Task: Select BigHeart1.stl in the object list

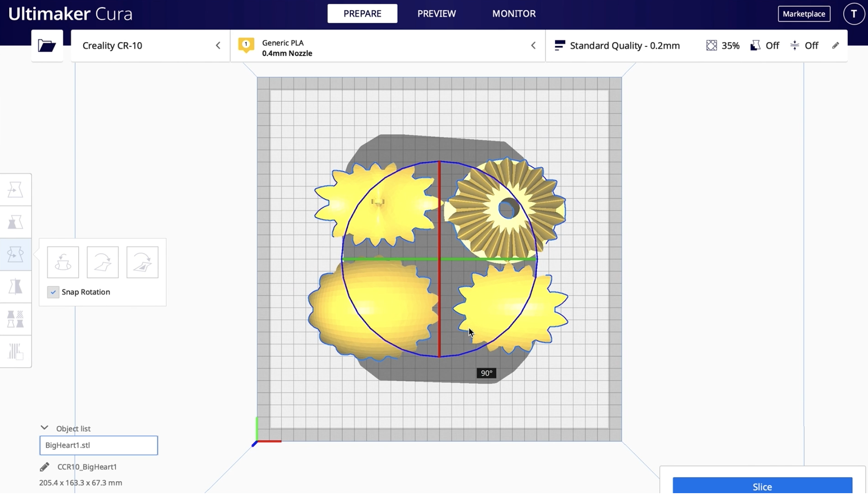Action: [x=99, y=445]
